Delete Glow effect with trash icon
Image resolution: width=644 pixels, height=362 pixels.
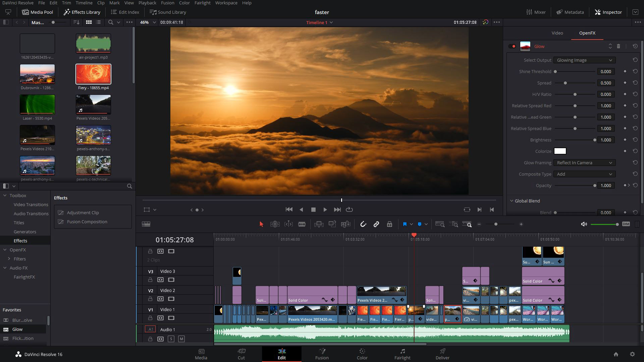(619, 46)
